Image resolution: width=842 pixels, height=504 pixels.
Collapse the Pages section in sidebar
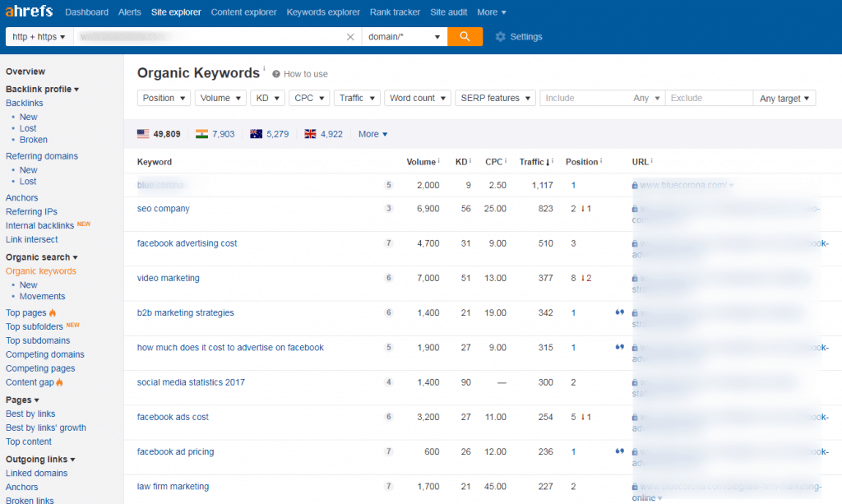(x=22, y=400)
